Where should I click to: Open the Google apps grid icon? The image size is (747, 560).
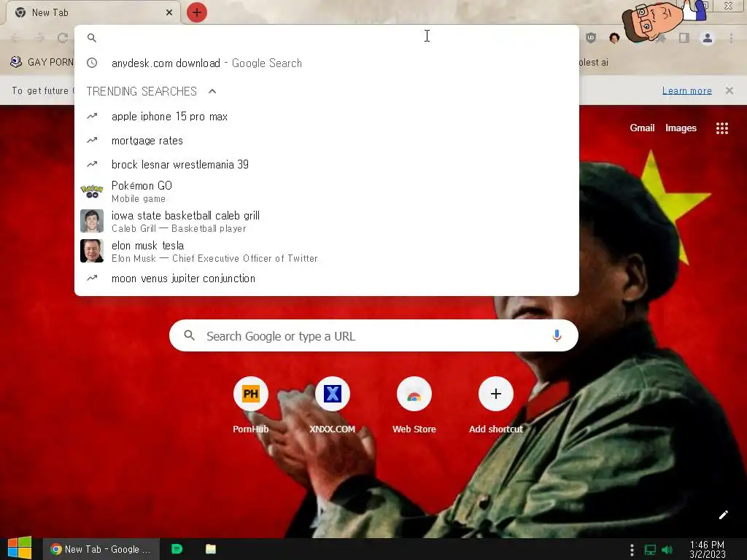[721, 128]
